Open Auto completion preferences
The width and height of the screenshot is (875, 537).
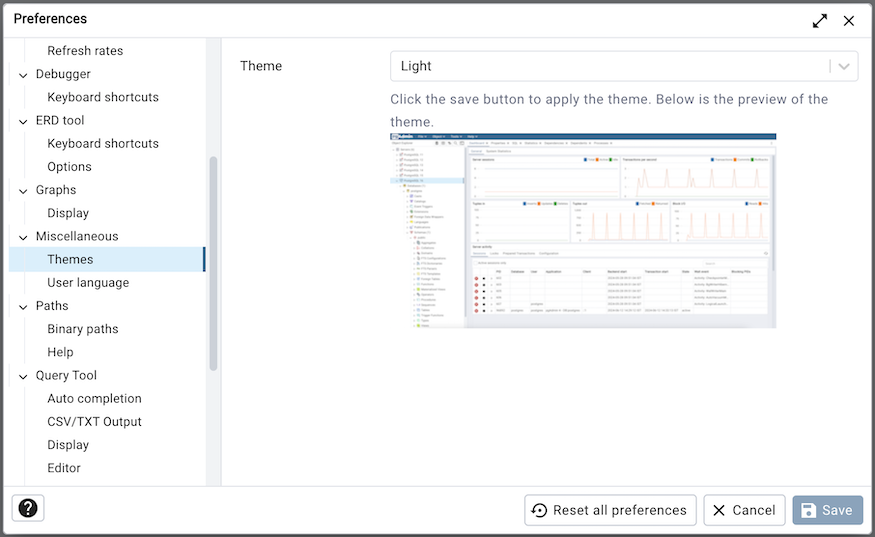(94, 399)
